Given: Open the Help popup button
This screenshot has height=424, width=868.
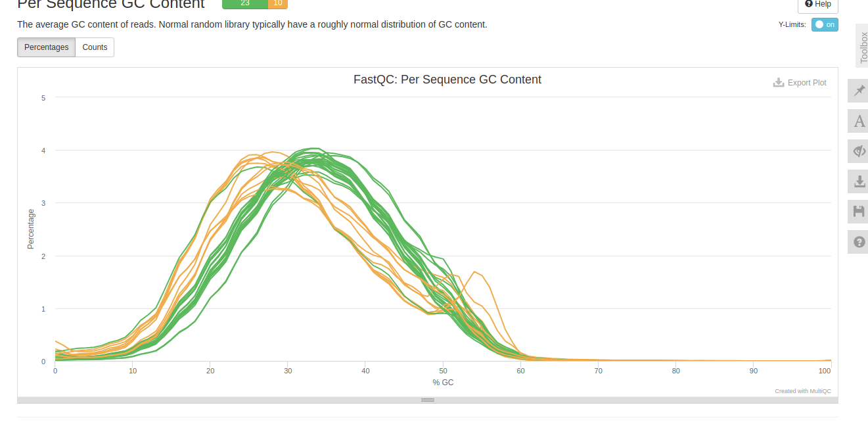Looking at the screenshot, I should 817,5.
